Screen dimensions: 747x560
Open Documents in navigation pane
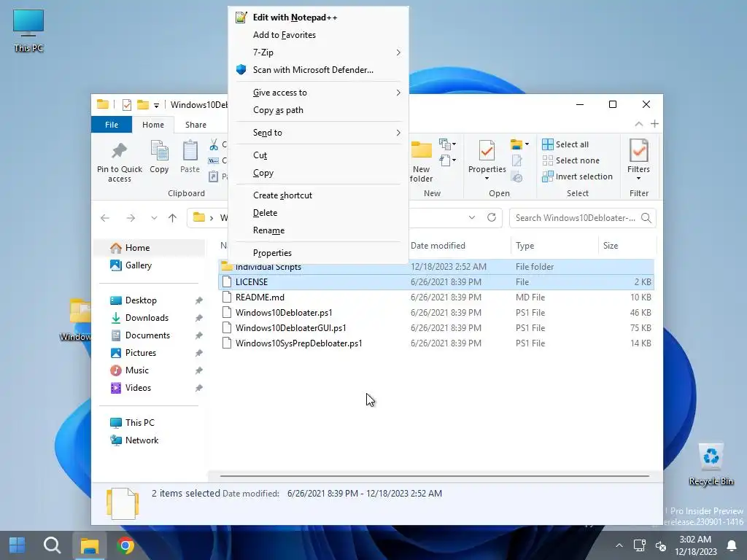pyautogui.click(x=150, y=335)
